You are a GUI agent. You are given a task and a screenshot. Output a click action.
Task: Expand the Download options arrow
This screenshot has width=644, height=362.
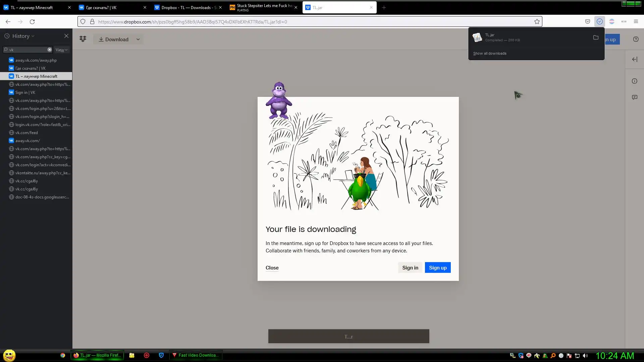pos(138,39)
